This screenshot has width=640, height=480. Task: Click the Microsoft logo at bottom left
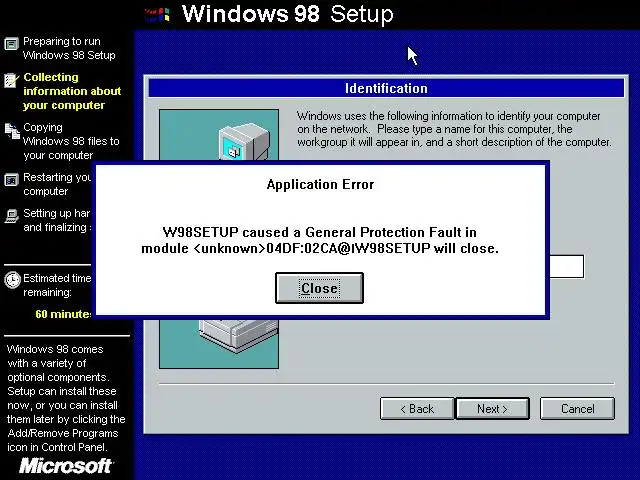[66, 466]
